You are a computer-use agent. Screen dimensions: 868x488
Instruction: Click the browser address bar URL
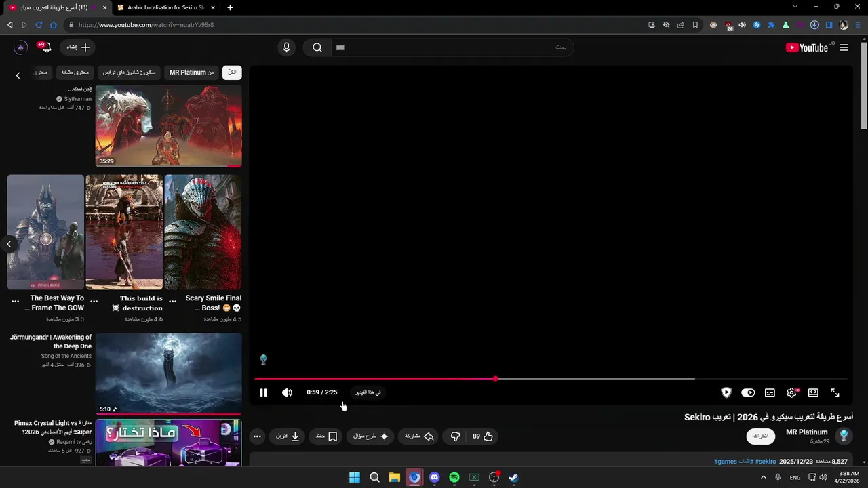click(x=146, y=25)
